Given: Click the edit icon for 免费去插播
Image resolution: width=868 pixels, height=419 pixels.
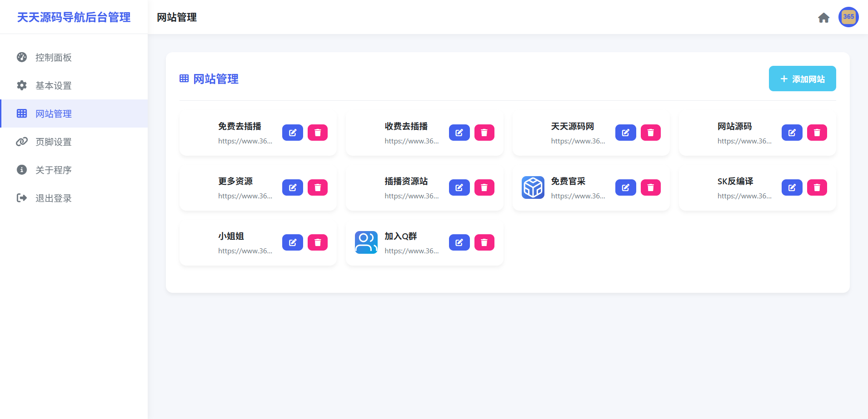Looking at the screenshot, I should [293, 132].
